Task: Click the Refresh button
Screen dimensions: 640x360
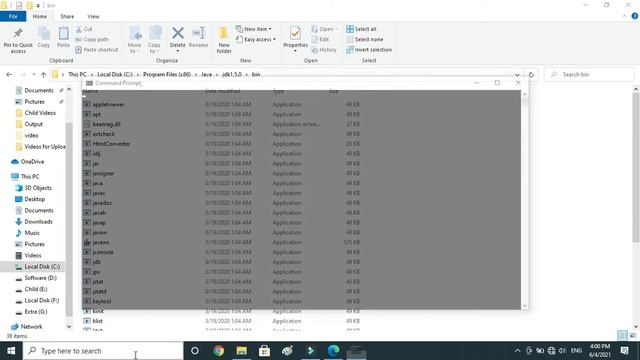Action: coord(531,75)
